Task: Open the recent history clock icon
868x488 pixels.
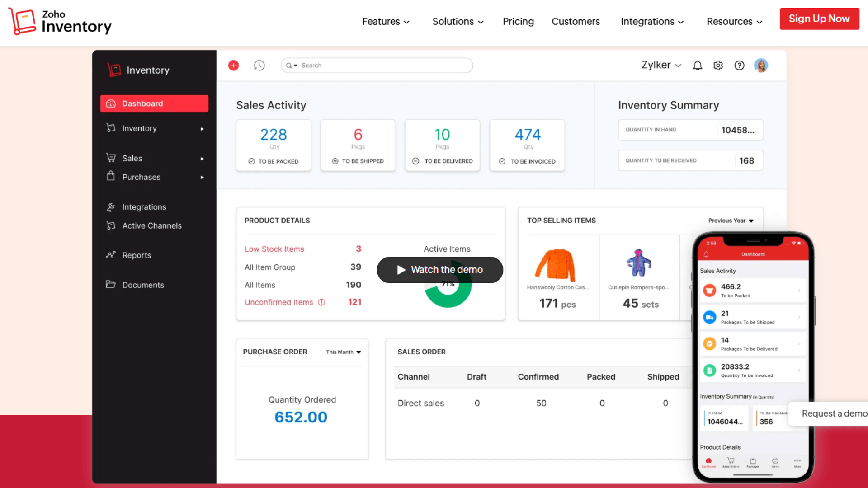Action: click(259, 66)
